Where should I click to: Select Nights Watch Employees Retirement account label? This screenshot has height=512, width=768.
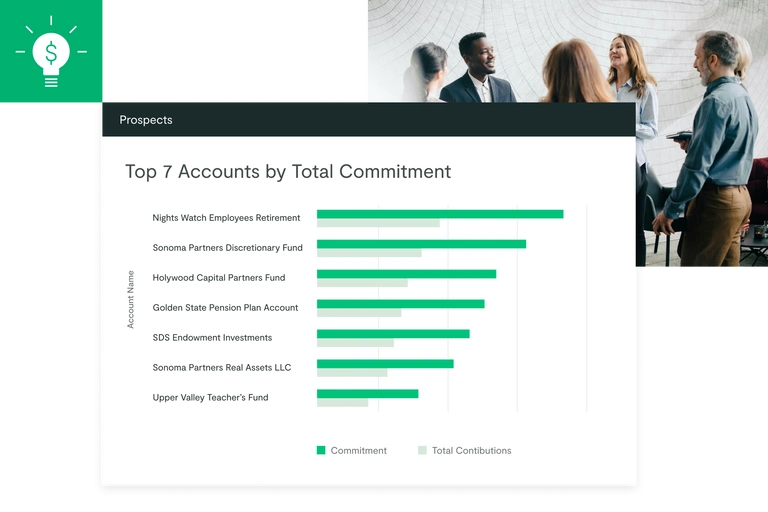point(226,218)
